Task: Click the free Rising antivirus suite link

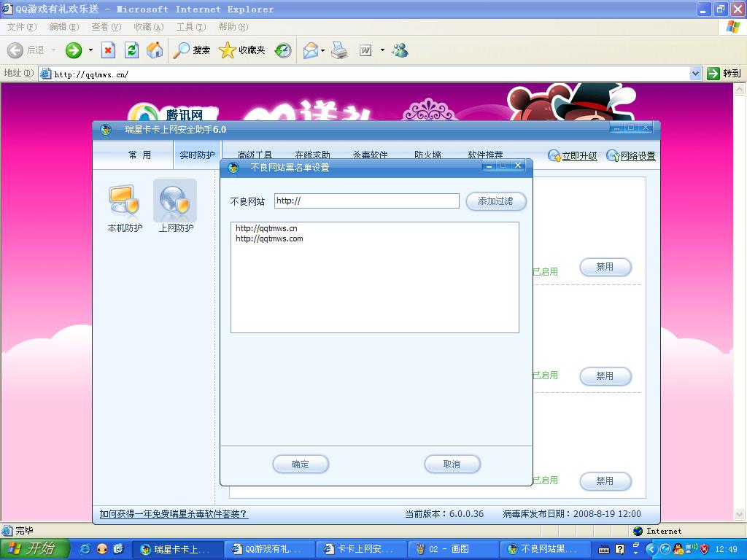Action: coord(174,514)
